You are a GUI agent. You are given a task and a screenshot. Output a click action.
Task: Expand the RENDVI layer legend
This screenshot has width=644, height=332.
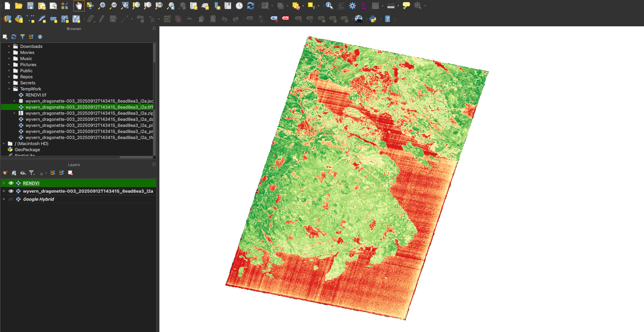[x=4, y=183]
